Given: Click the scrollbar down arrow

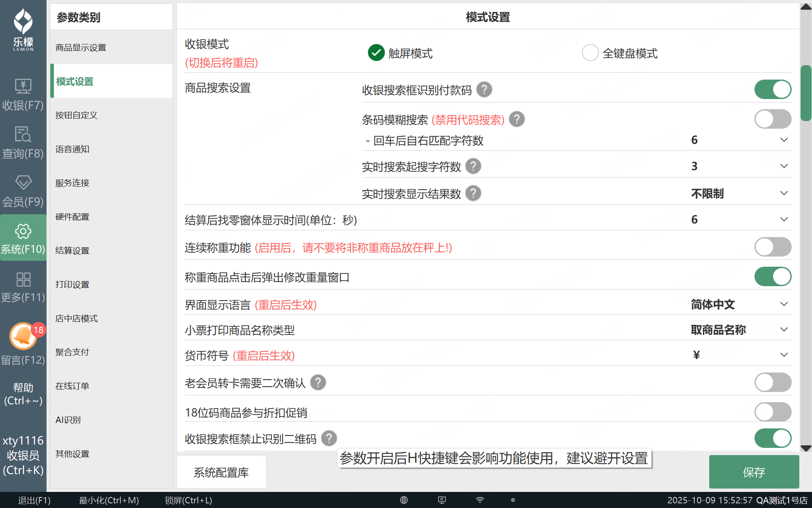Looking at the screenshot, I should 806,448.
